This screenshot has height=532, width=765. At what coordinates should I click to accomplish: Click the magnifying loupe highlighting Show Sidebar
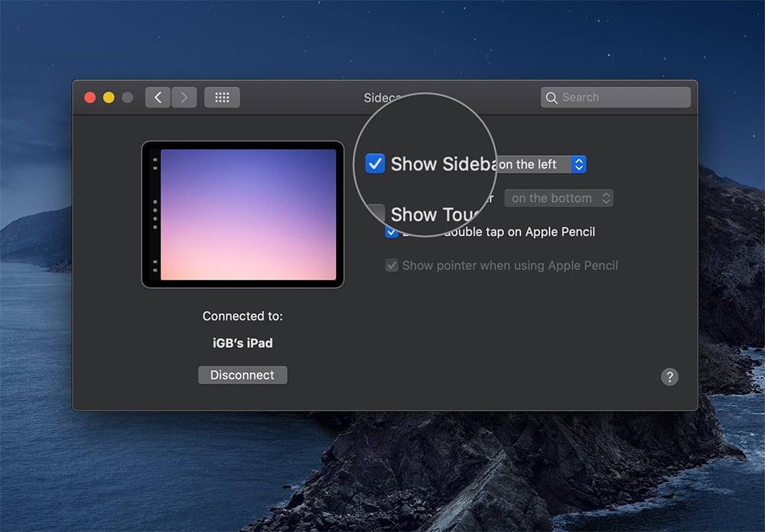point(427,168)
